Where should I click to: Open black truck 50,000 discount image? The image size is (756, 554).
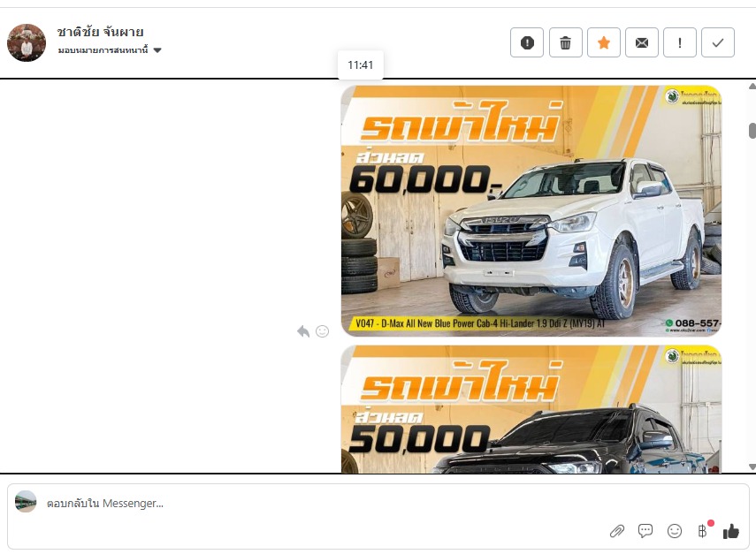click(x=531, y=409)
